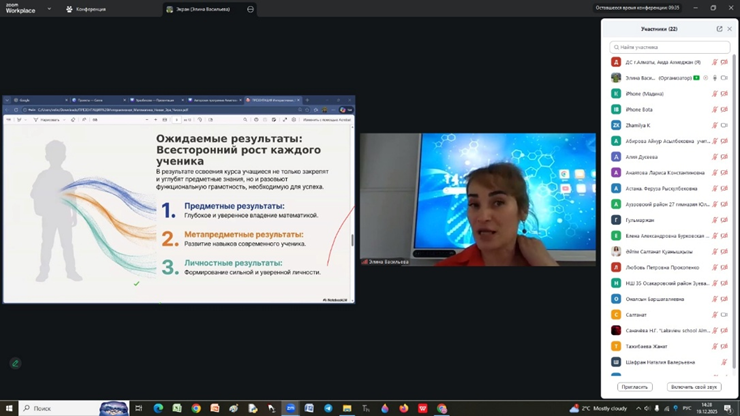740x416 pixels.
Task: Toggle microphone for Гульмаржан participant
Action: [714, 220]
